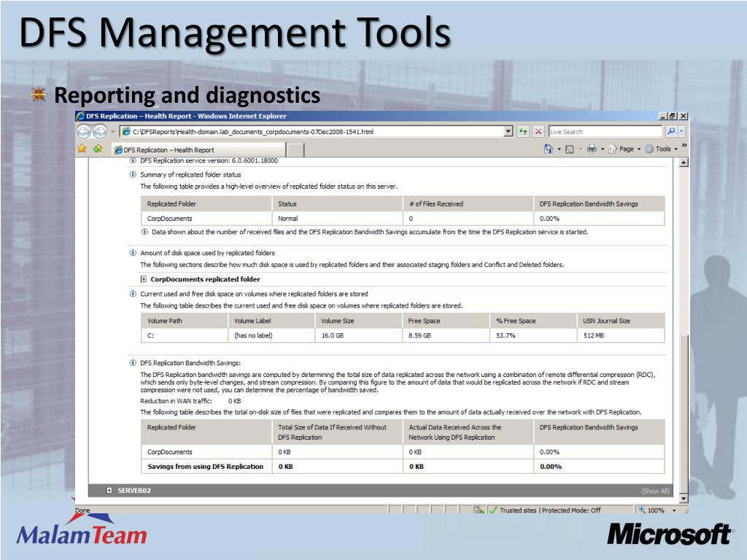Click the Add to Favorites star-plus icon
Image resolution: width=747 pixels, height=560 pixels.
click(x=98, y=149)
